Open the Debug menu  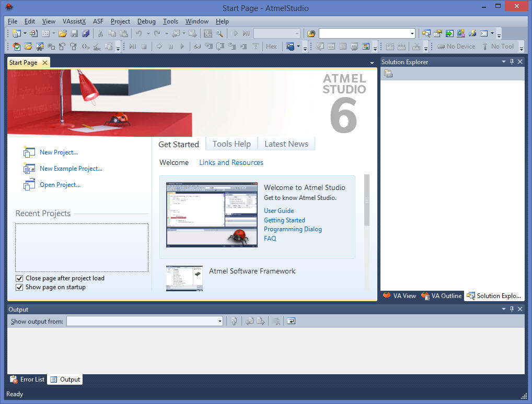146,21
